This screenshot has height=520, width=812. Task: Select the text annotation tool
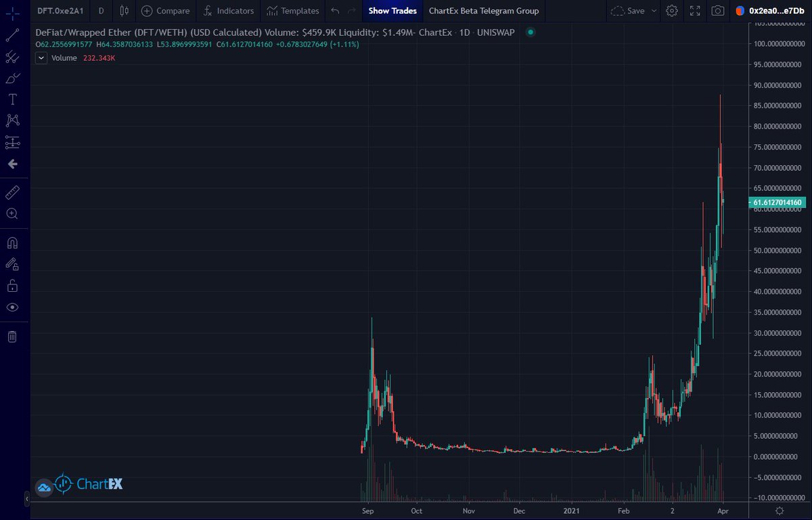[x=12, y=100]
